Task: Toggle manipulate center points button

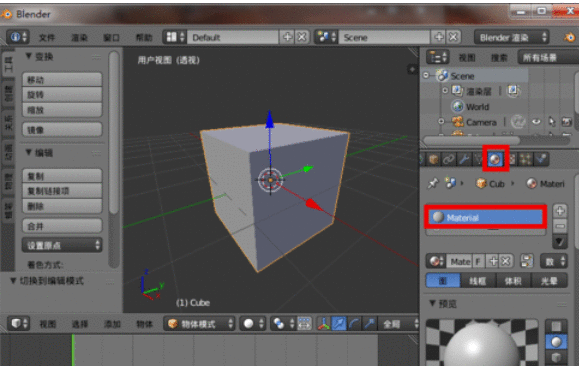Action: click(x=304, y=324)
